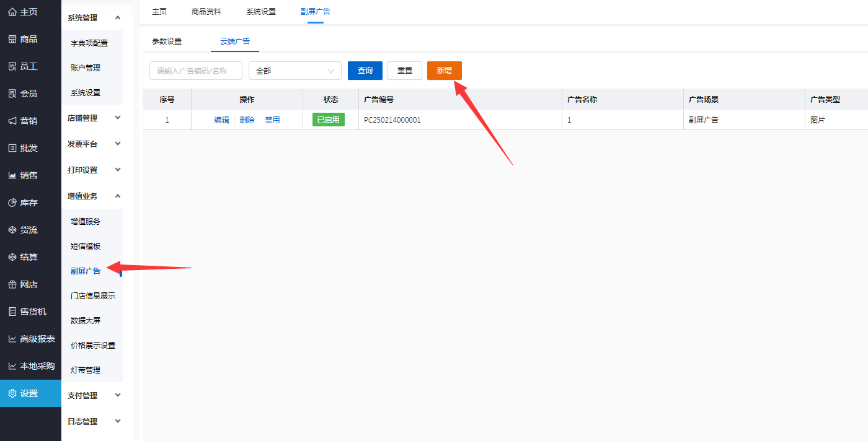Open the 设置 gear icon
The height and width of the screenshot is (441, 868).
[x=12, y=393]
